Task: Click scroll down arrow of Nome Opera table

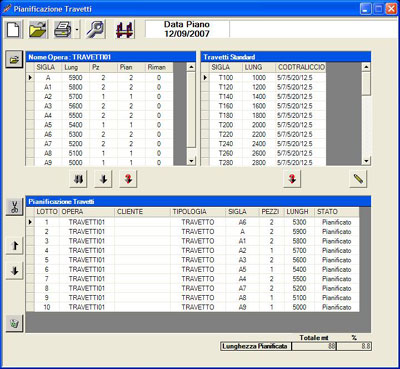Action: (191, 161)
